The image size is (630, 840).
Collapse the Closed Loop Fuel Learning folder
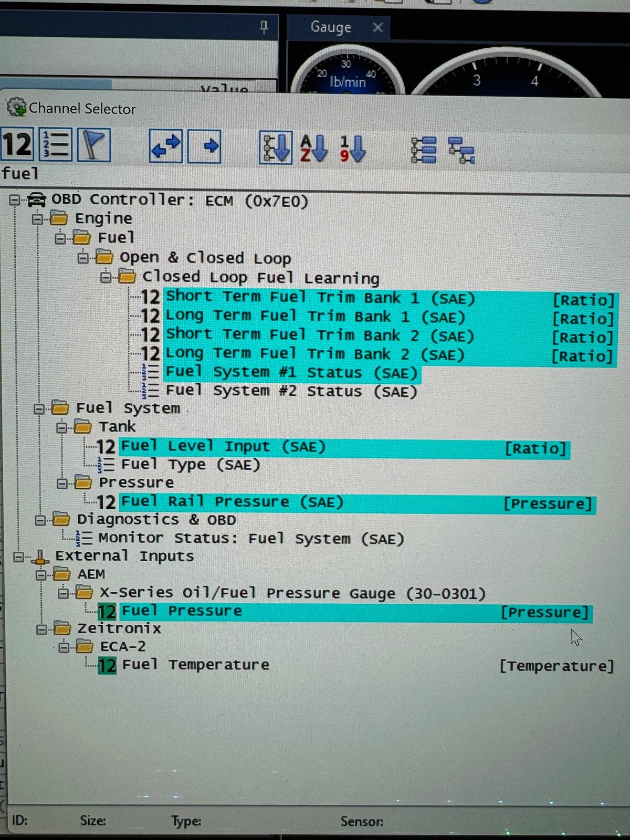point(106,277)
